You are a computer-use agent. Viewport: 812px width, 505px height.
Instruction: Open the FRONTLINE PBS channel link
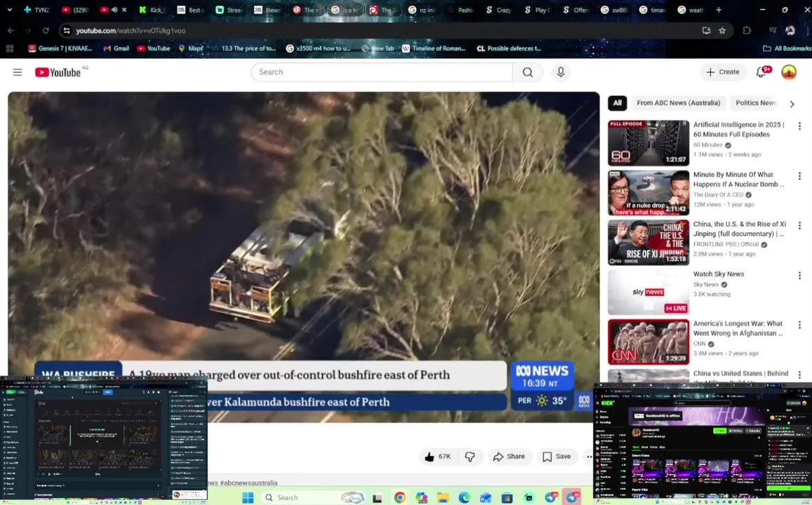tap(726, 244)
